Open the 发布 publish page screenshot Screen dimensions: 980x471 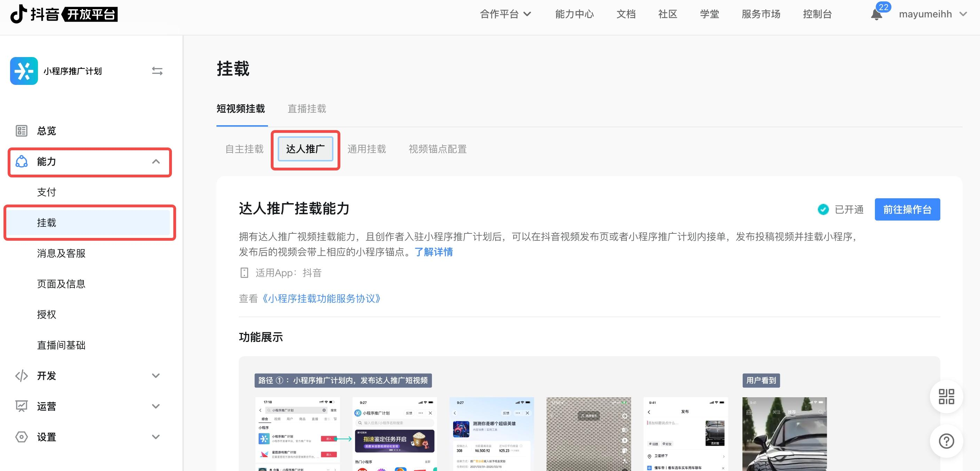(686, 434)
